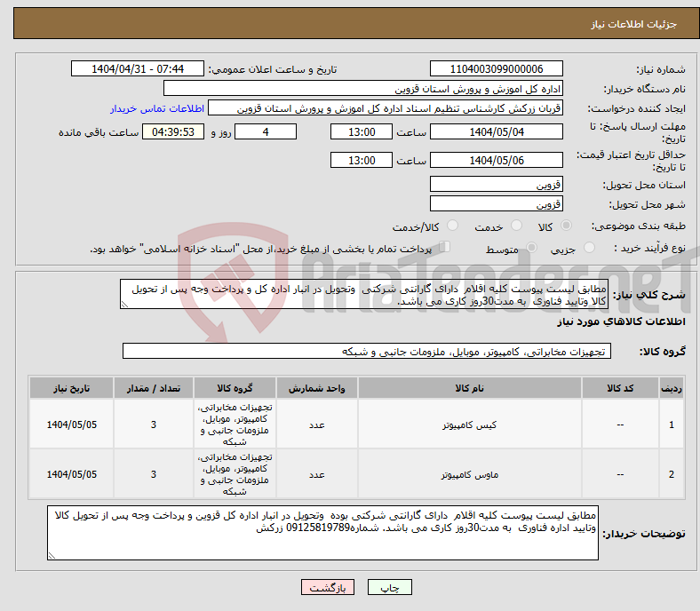700x611 pixels.
Task: Click the delivery city field قزوین
Action: 496,203
